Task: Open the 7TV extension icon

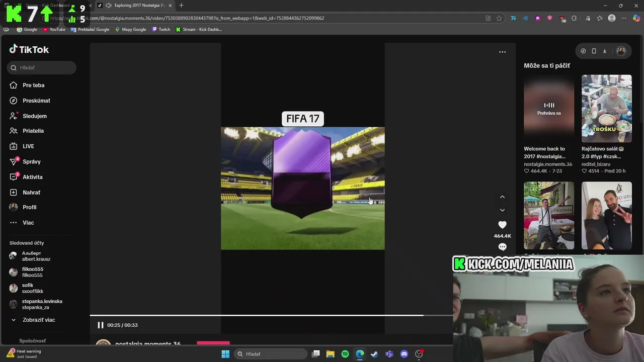Action: tap(513, 18)
